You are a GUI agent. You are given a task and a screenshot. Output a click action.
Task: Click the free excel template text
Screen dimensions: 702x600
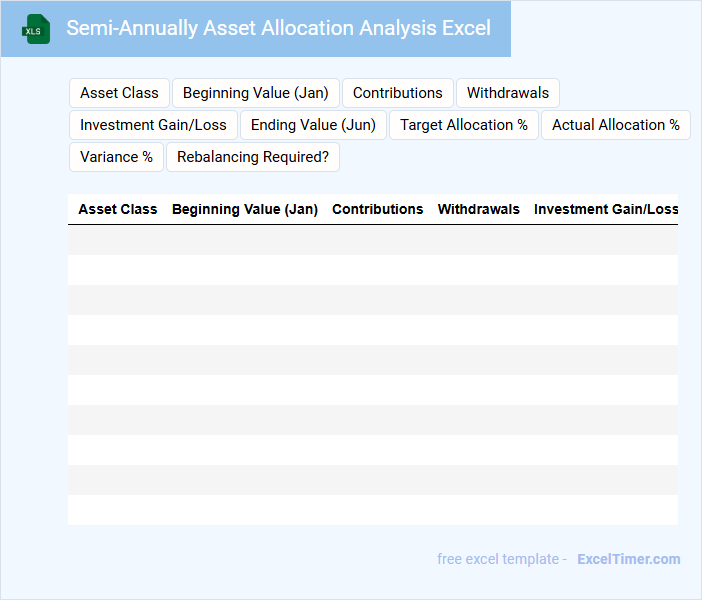click(x=502, y=559)
